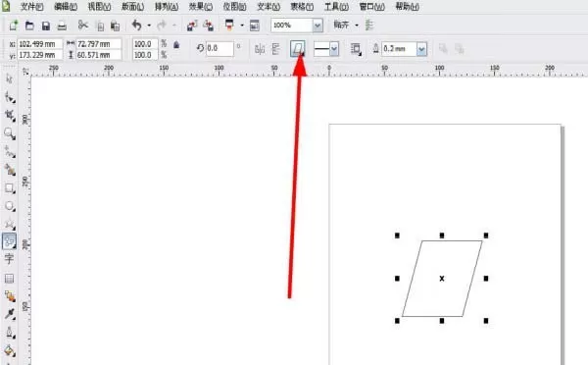Click the horizontal scale factor 100.0 field
The image size is (588, 365).
145,44
